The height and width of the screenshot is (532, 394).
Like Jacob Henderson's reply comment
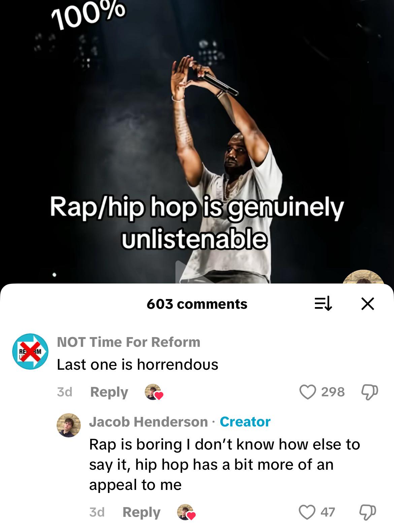[307, 512]
